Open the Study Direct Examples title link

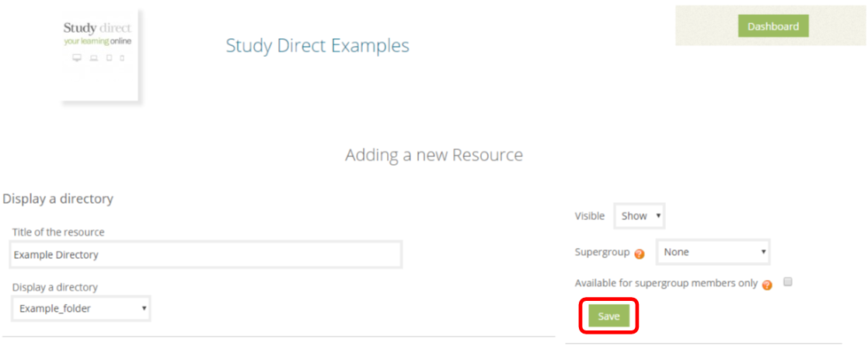[318, 45]
